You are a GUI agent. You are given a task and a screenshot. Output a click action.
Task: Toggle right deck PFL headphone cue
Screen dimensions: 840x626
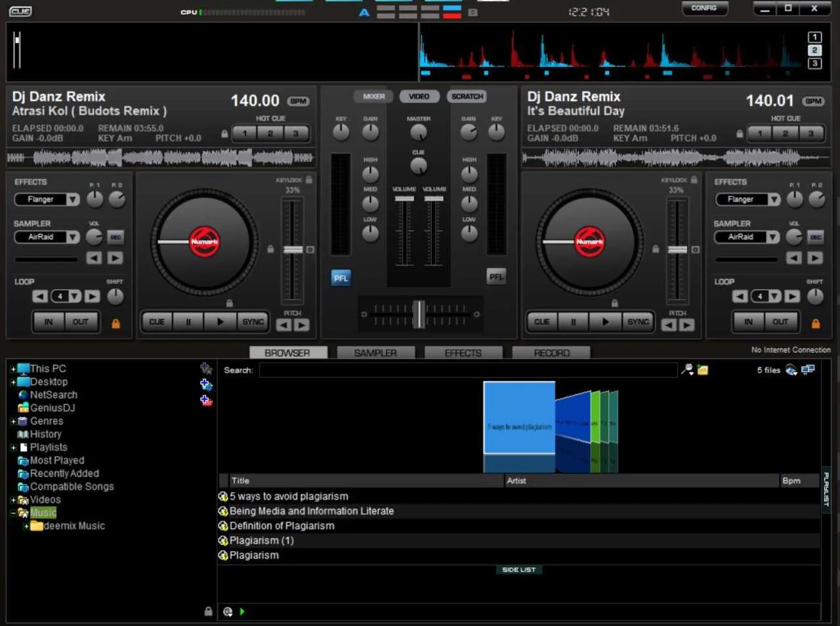coord(496,277)
